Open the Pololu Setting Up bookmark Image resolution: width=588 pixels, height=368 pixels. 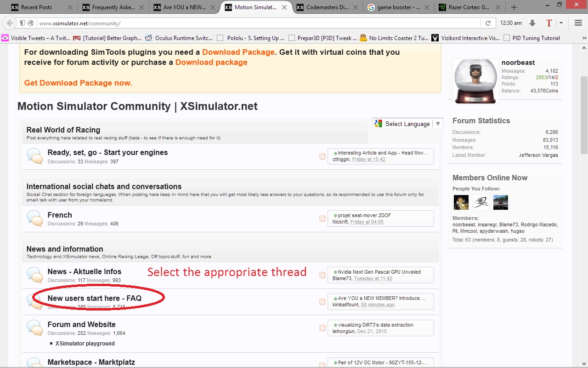[250, 38]
